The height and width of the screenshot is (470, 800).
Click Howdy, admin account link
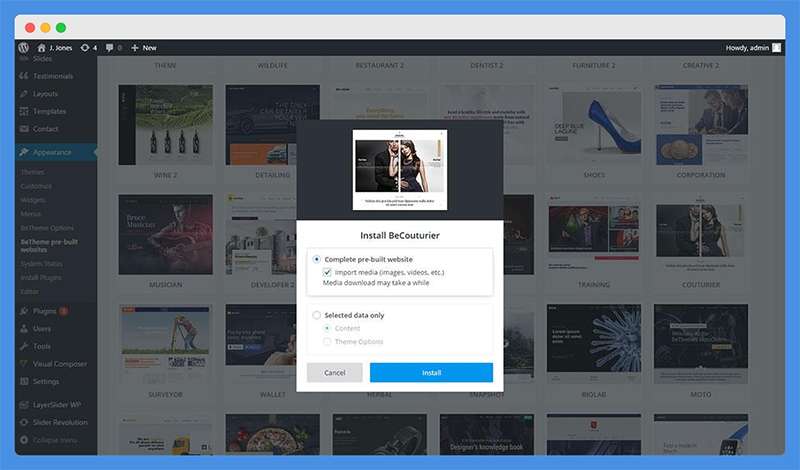(x=747, y=47)
